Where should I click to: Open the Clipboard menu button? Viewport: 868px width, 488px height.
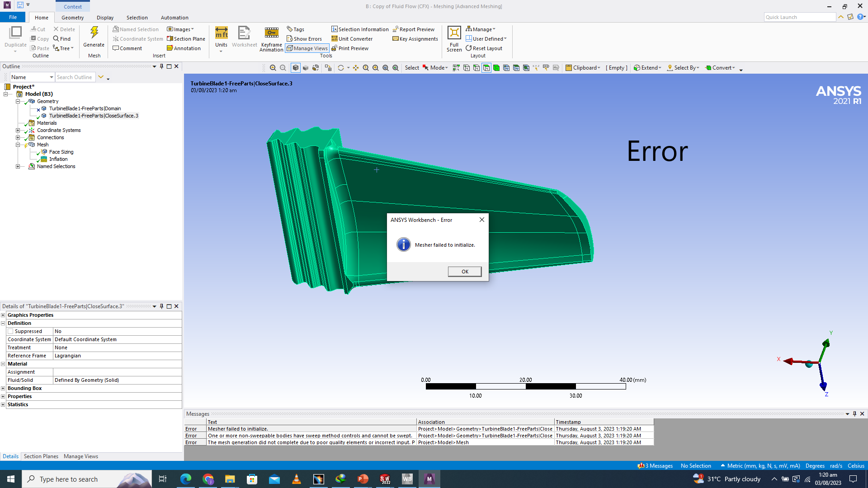pyautogui.click(x=583, y=68)
